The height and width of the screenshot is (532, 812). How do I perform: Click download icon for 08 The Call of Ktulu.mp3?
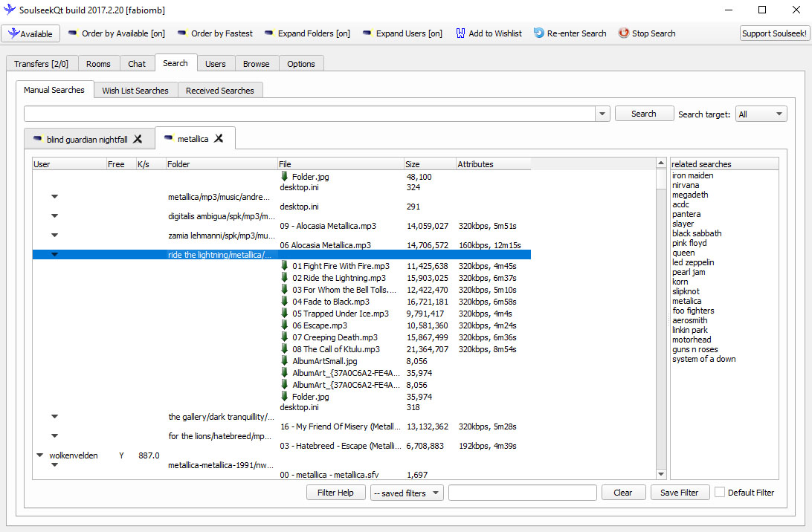[284, 348]
